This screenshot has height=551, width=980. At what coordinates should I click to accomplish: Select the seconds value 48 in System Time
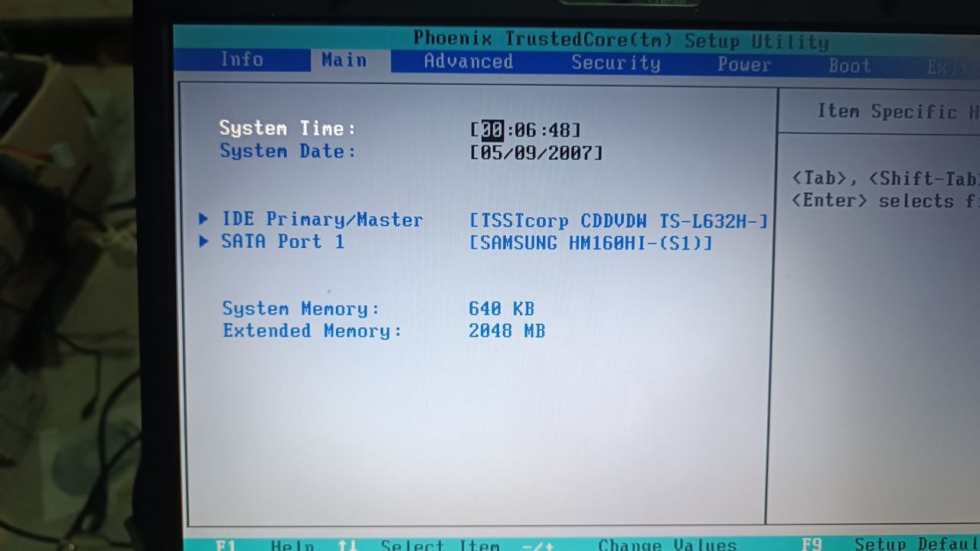559,131
